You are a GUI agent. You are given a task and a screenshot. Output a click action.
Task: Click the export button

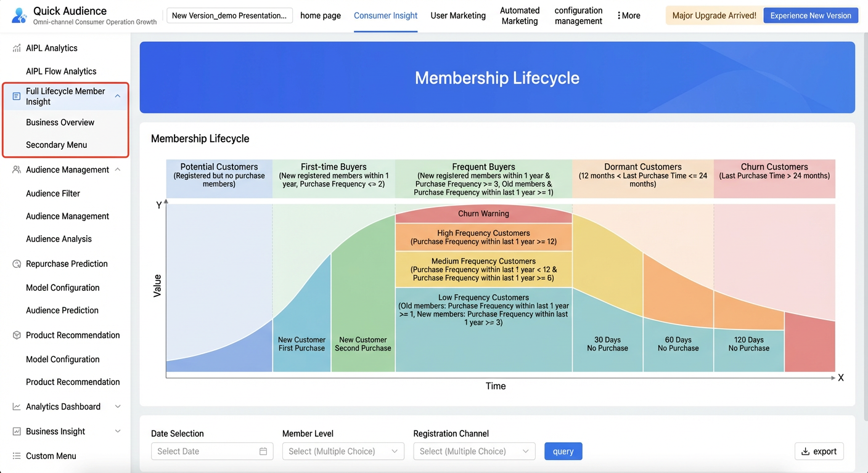(819, 451)
